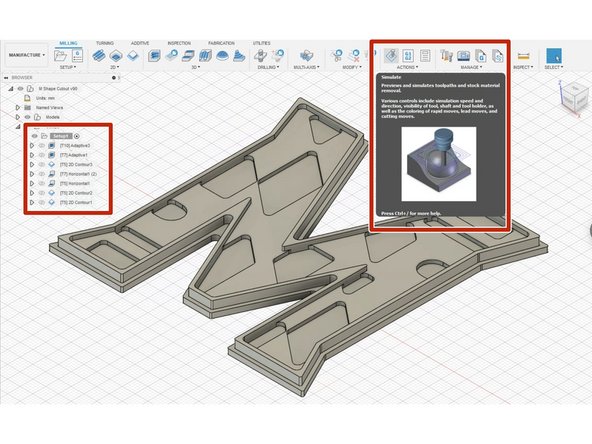Open the MANAGE menu dropdown

(x=471, y=67)
